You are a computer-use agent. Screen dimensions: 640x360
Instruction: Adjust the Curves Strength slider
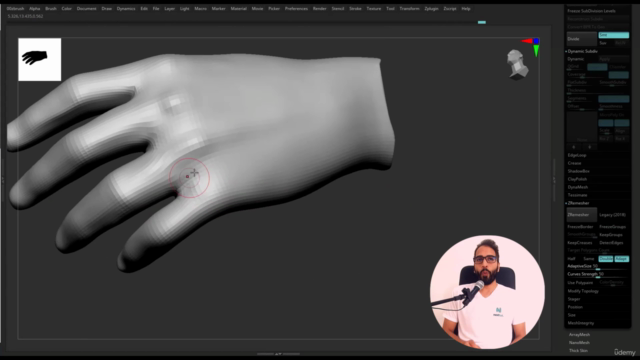[x=598, y=274]
